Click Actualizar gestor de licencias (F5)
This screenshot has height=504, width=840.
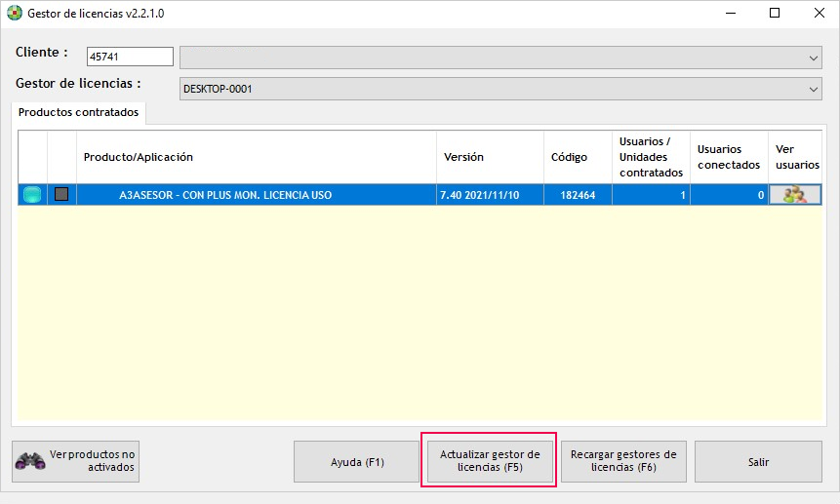coord(489,461)
